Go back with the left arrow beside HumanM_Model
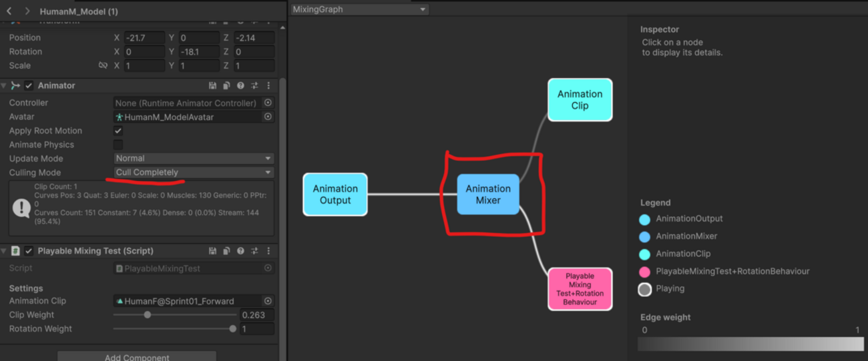 pyautogui.click(x=9, y=11)
